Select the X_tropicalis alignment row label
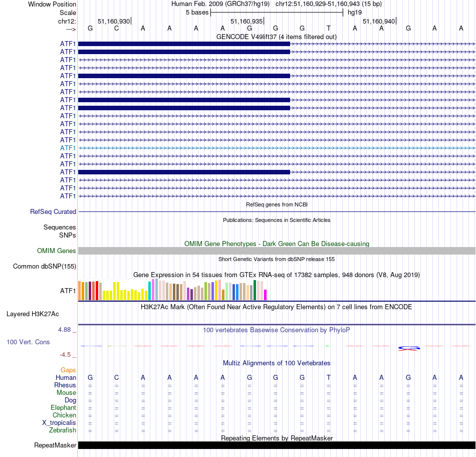Viewport: 476px width, 457px height. click(x=59, y=423)
